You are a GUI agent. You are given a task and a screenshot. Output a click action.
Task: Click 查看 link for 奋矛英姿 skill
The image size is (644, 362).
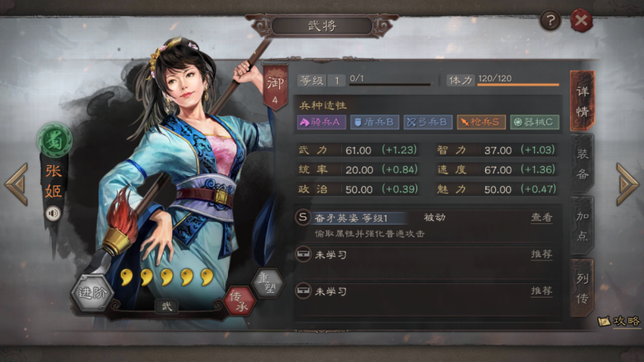pos(542,218)
